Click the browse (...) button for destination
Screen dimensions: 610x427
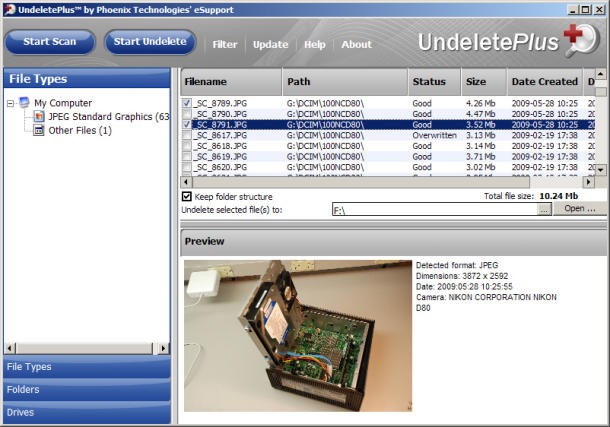pos(544,210)
